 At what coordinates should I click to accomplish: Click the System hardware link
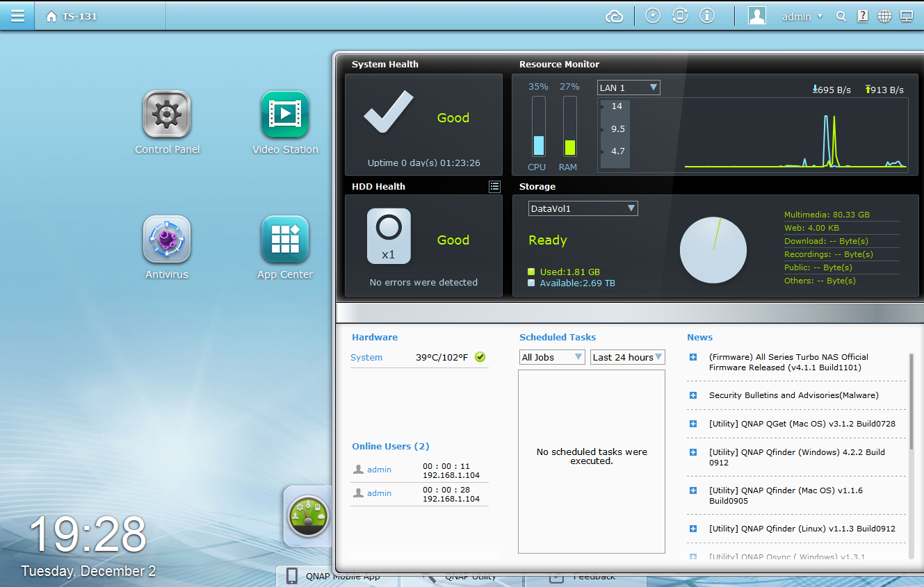(366, 358)
